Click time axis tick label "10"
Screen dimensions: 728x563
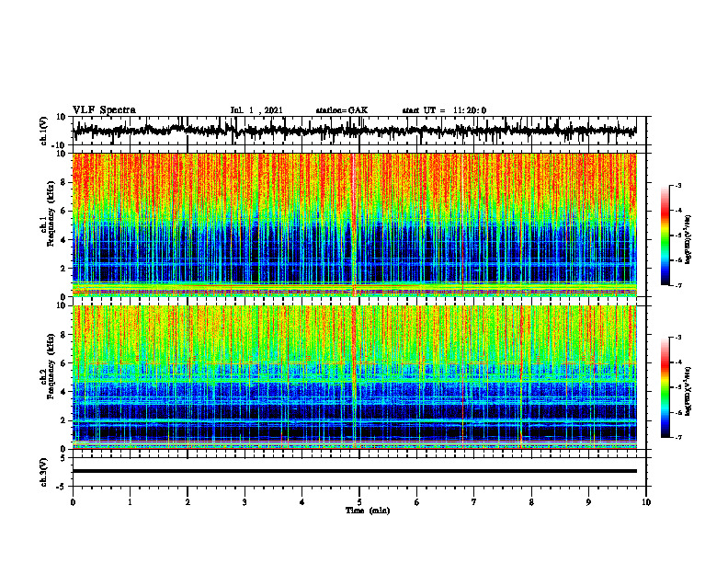646,501
